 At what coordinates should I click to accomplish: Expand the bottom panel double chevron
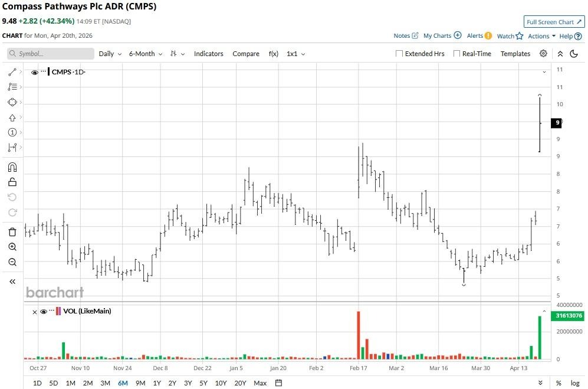[x=540, y=383]
